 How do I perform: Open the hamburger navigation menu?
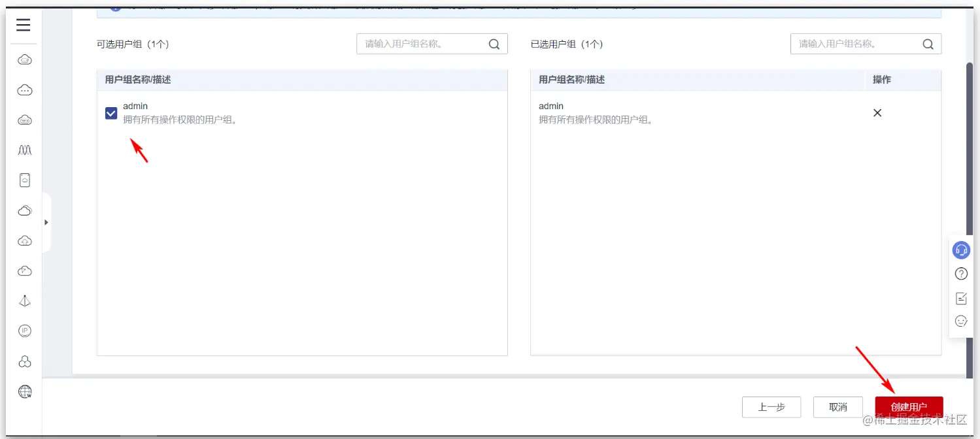point(23,25)
